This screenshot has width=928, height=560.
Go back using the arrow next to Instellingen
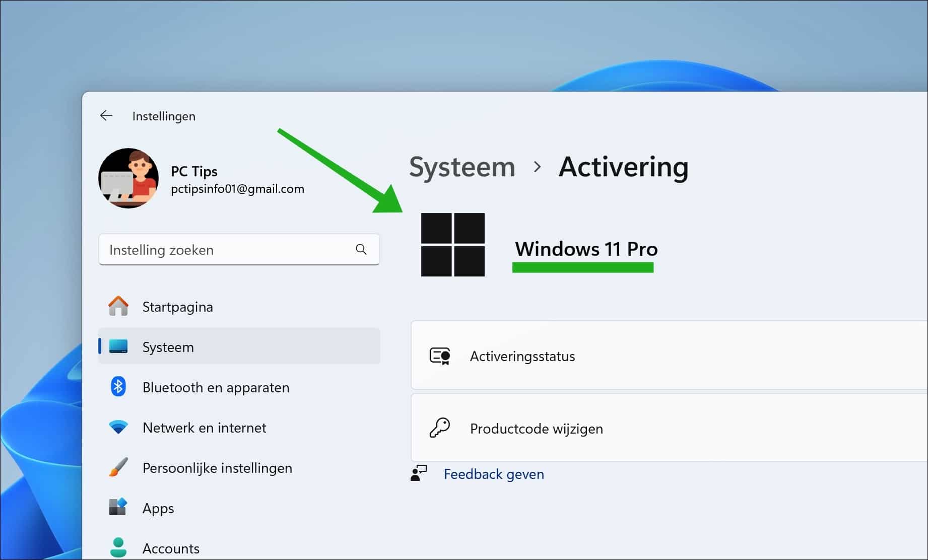click(x=106, y=115)
